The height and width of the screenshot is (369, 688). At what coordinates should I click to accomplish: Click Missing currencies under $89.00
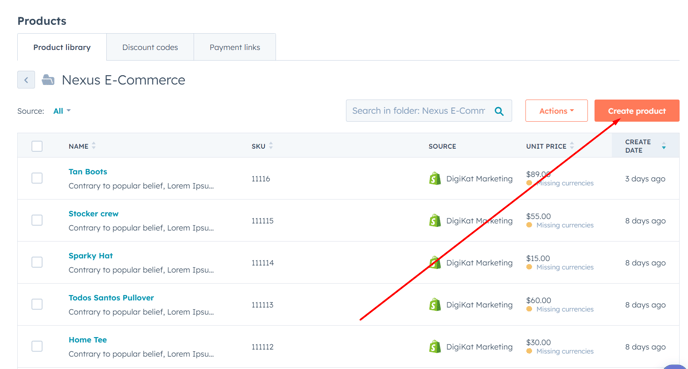pyautogui.click(x=565, y=183)
